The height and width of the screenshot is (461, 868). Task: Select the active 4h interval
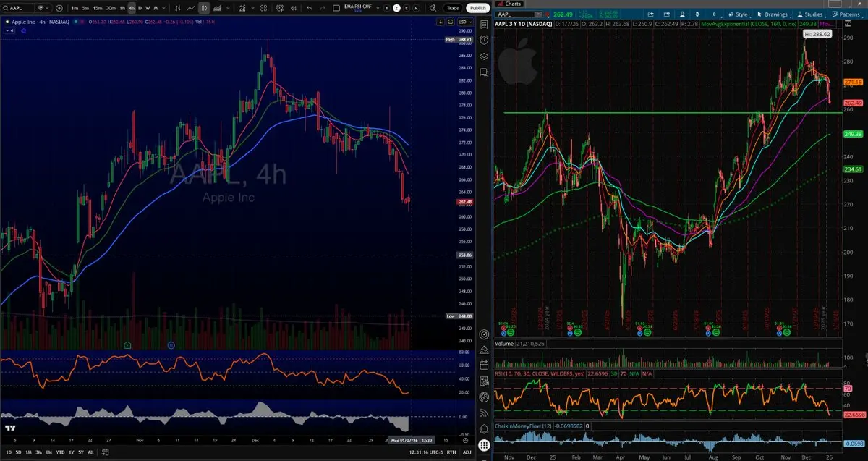[131, 8]
